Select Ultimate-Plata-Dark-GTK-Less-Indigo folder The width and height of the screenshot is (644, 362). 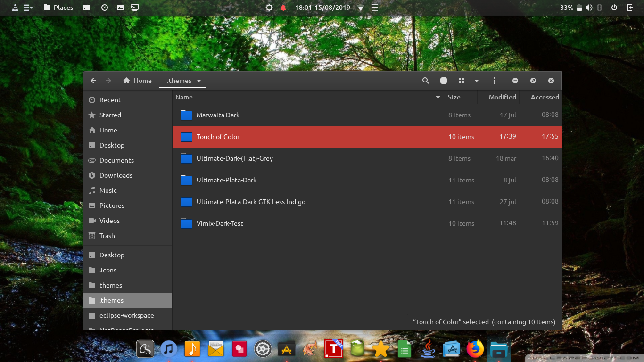click(x=367, y=202)
